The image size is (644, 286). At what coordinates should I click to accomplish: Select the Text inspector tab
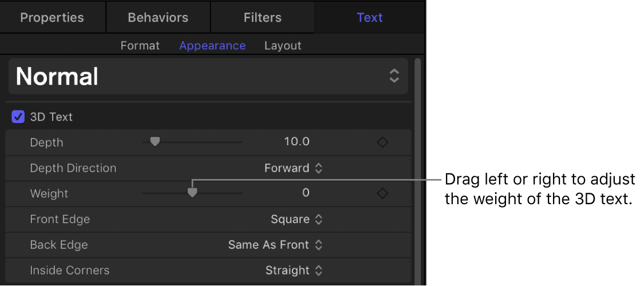click(369, 17)
